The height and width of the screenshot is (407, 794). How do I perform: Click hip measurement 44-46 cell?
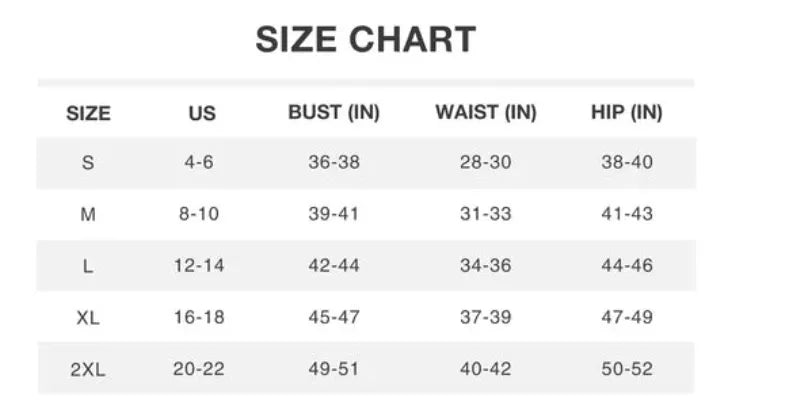(627, 266)
